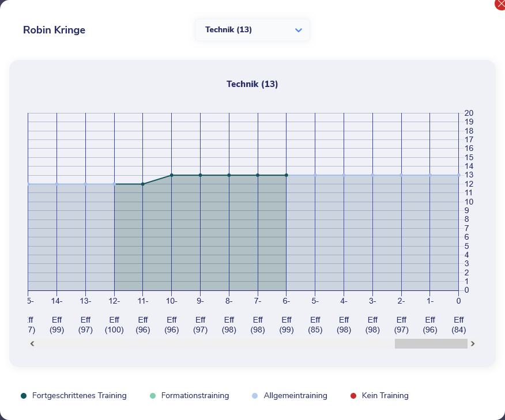Click the data point at week 0

pyautogui.click(x=458, y=175)
